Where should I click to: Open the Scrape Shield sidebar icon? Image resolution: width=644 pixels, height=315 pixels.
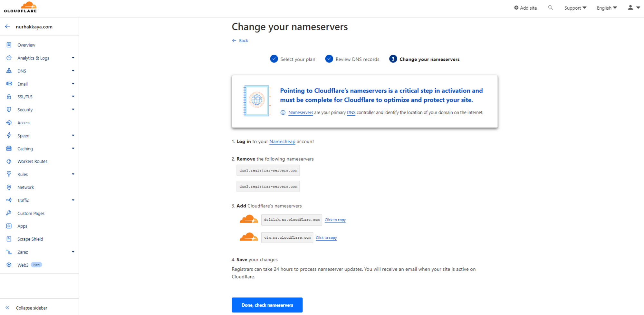[9, 239]
